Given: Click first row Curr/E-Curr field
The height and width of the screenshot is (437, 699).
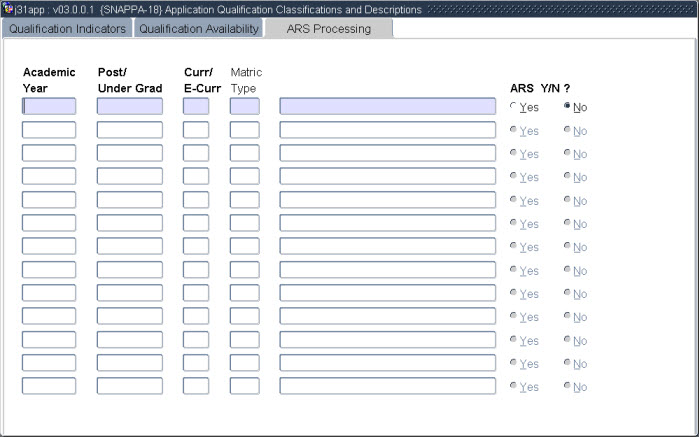Looking at the screenshot, I should 196,106.
